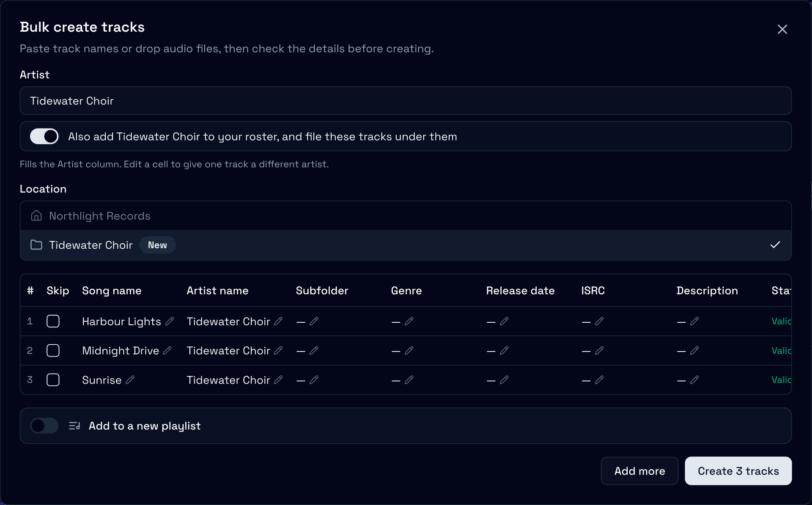This screenshot has width=812, height=505.
Task: Edit release date pencil in Sunrise row
Action: [x=504, y=380]
